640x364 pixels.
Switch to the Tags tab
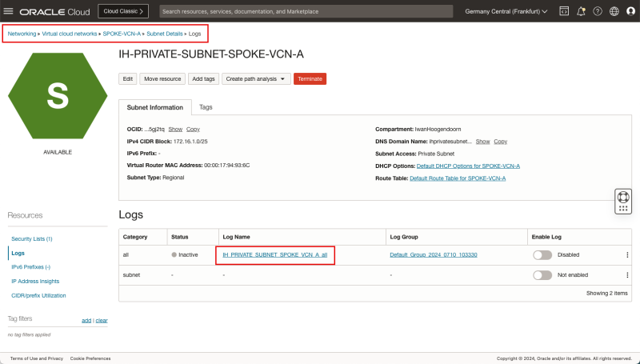point(206,107)
